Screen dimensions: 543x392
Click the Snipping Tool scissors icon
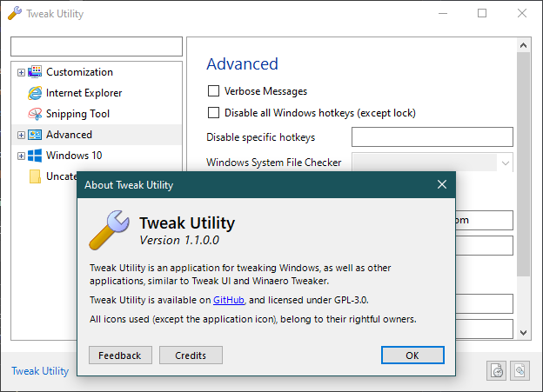(35, 114)
